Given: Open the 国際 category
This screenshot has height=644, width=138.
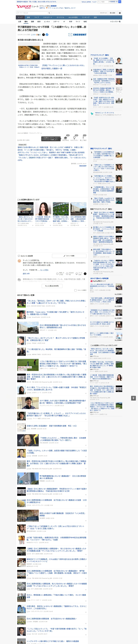Looking at the screenshot, I should tap(32, 21).
